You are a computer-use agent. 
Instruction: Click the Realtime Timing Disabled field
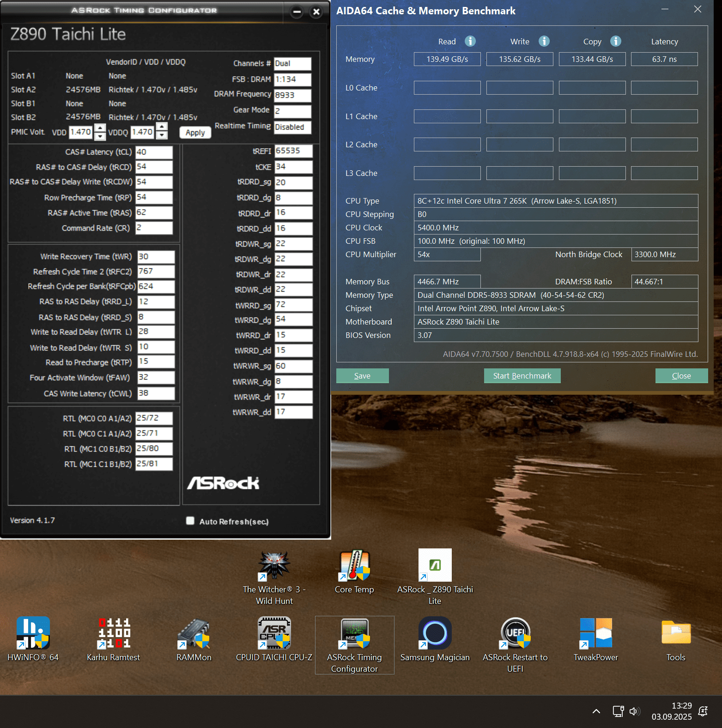pos(293,127)
